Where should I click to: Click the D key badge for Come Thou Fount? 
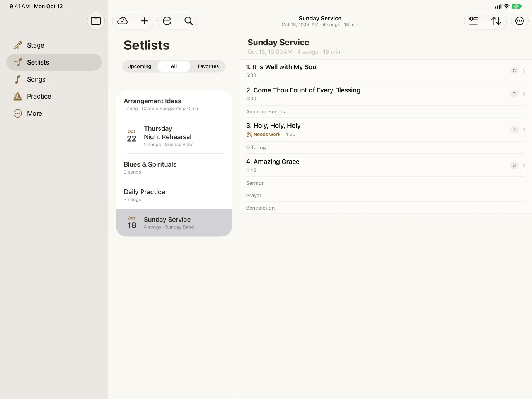[514, 94]
